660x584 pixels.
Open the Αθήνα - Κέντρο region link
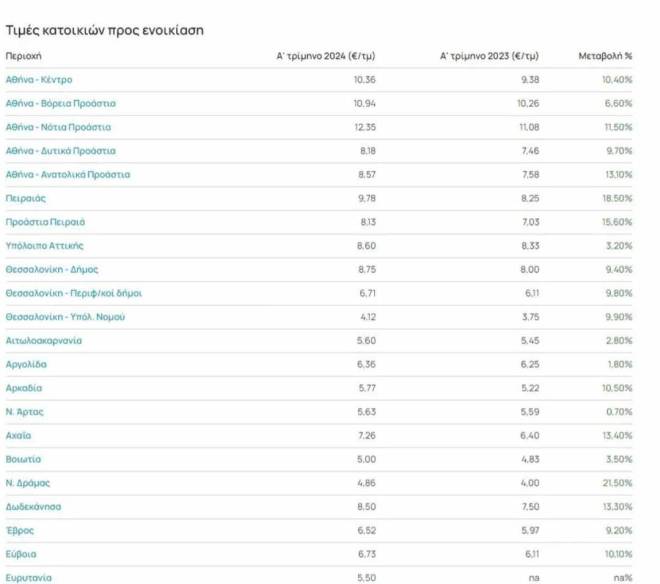click(x=39, y=80)
